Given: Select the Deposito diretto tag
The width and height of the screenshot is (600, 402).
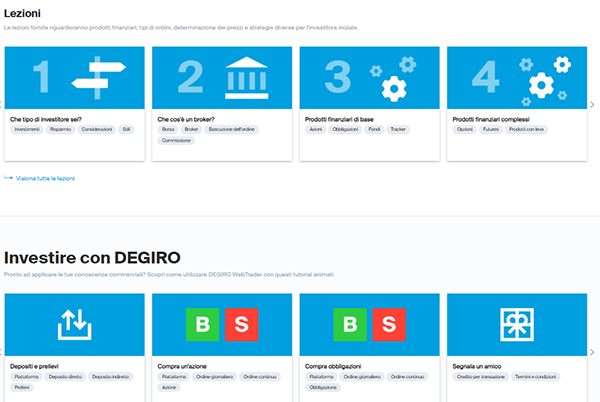Looking at the screenshot, I should (65, 377).
